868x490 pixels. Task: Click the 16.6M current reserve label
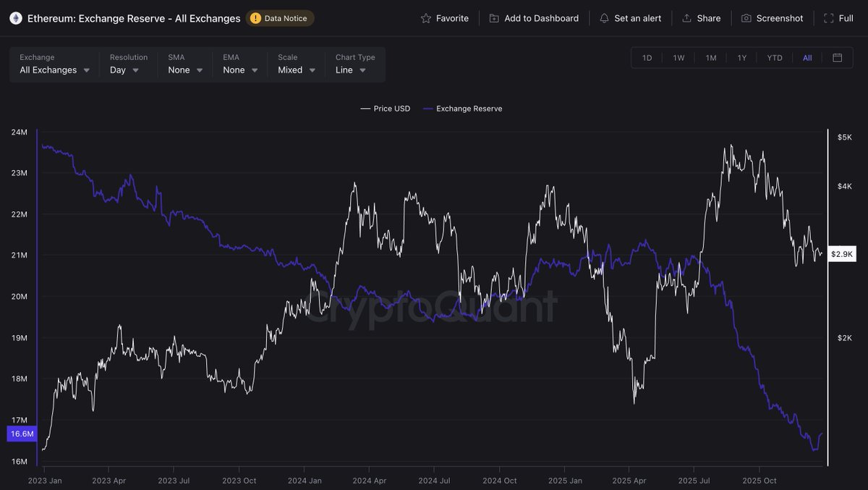(21, 434)
